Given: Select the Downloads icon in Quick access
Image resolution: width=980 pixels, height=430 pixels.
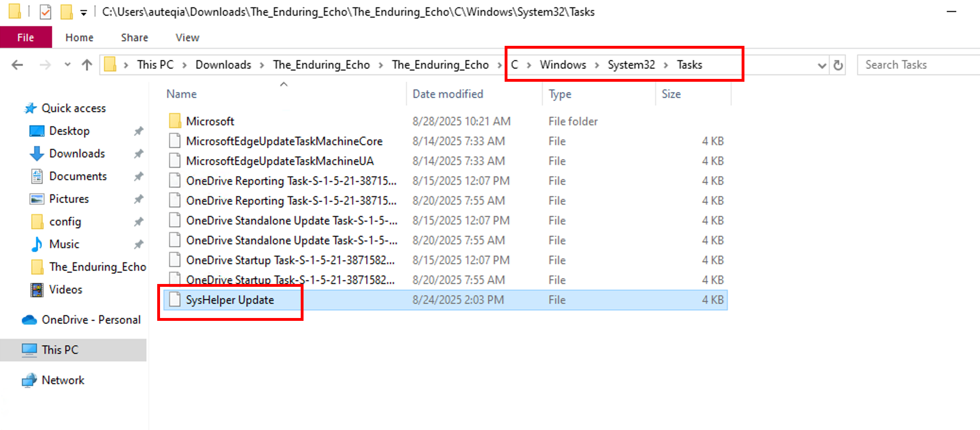Looking at the screenshot, I should [37, 154].
